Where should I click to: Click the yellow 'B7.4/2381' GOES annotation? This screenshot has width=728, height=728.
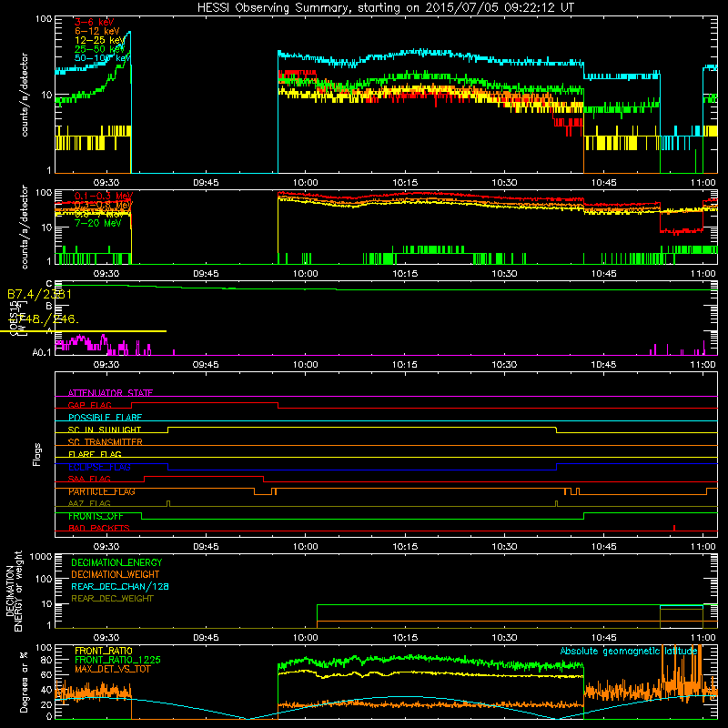point(39,294)
